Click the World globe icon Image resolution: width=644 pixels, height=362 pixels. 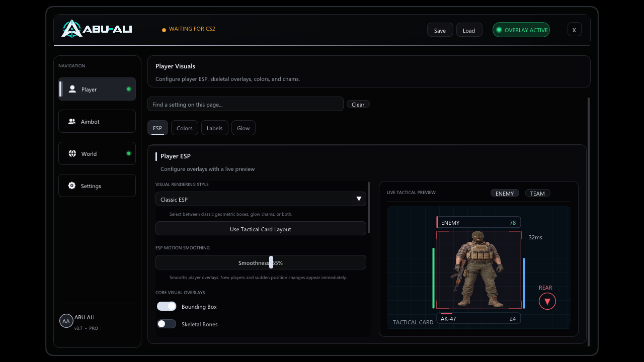[x=72, y=153]
